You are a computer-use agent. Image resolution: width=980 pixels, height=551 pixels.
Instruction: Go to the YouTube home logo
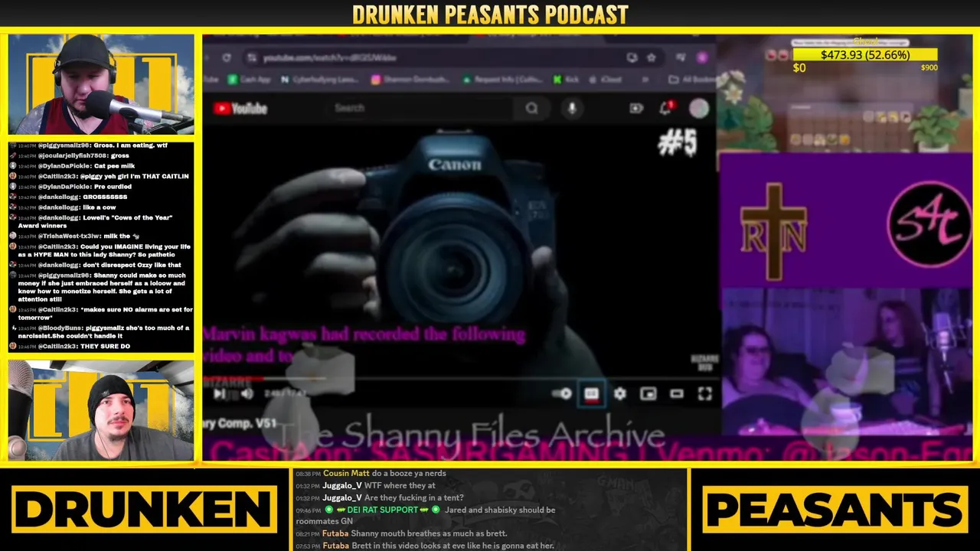[241, 109]
